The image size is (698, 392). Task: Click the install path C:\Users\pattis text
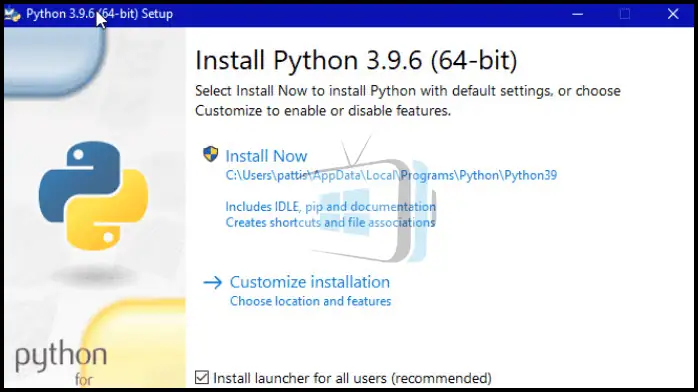point(391,175)
